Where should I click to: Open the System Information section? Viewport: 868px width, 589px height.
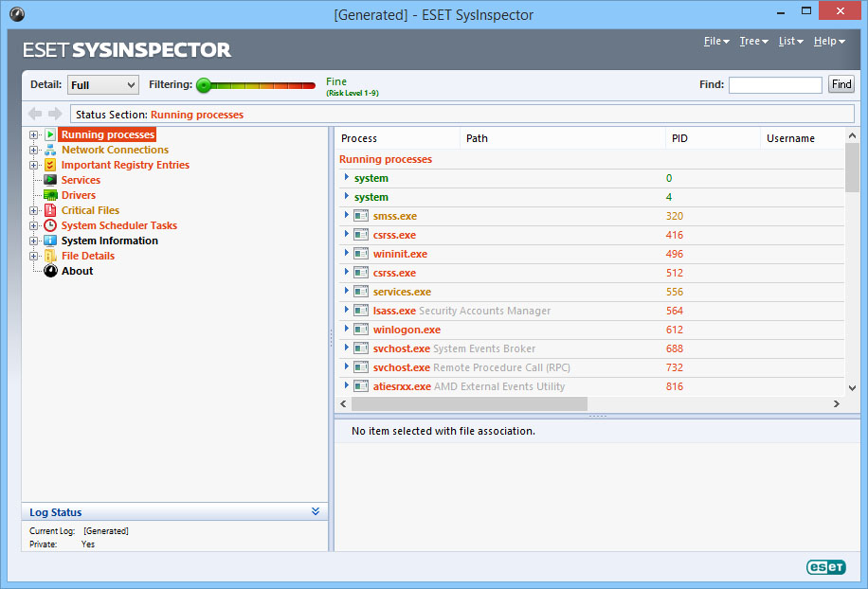[51, 241]
